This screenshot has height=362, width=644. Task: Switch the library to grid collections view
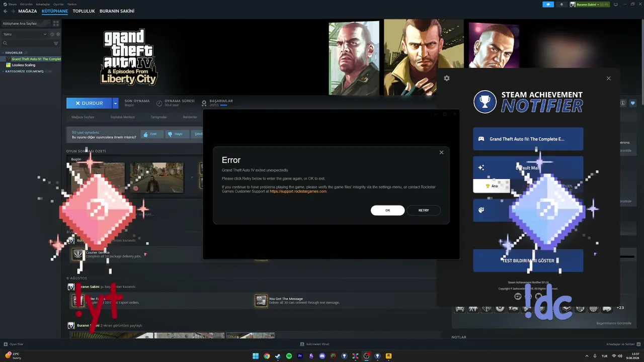(x=56, y=23)
